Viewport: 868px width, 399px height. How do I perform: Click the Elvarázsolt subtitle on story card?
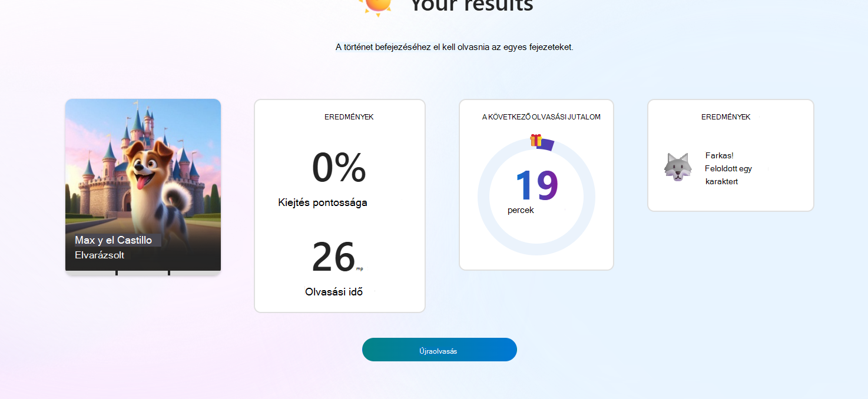(x=100, y=255)
